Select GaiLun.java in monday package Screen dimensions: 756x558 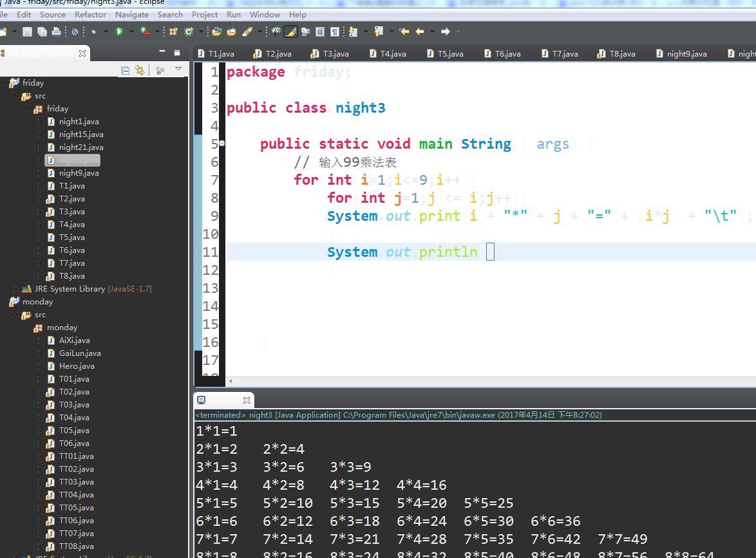click(x=74, y=353)
